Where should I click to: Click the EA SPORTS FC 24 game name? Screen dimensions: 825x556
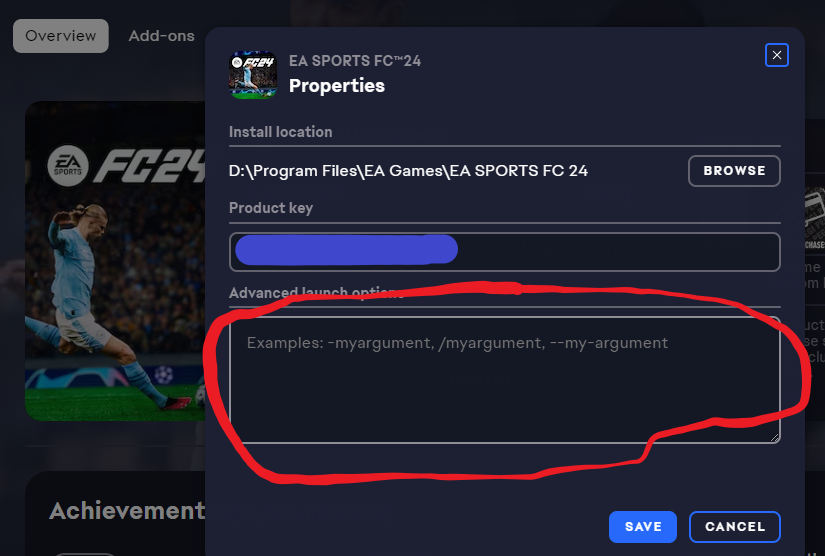[355, 61]
